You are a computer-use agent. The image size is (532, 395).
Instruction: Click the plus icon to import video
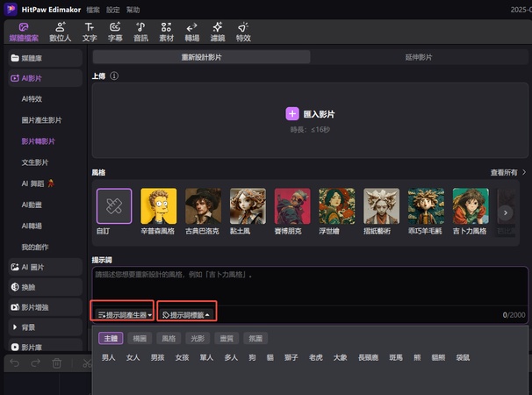(292, 114)
